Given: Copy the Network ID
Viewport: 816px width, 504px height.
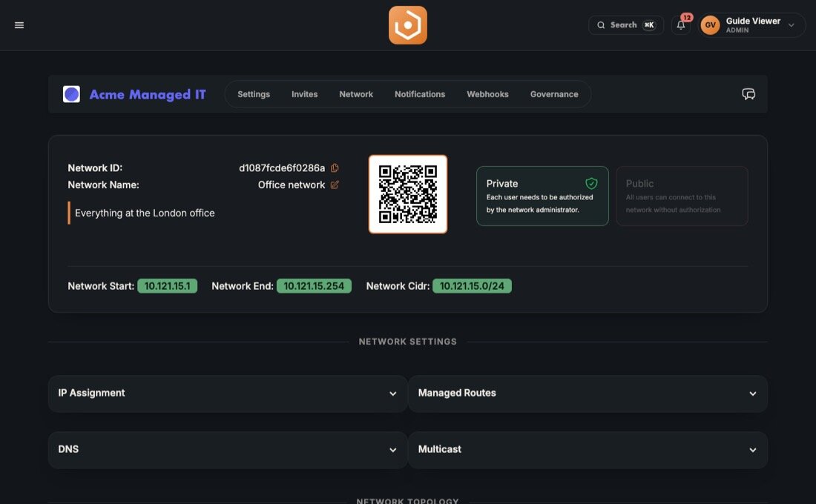Looking at the screenshot, I should click(335, 168).
